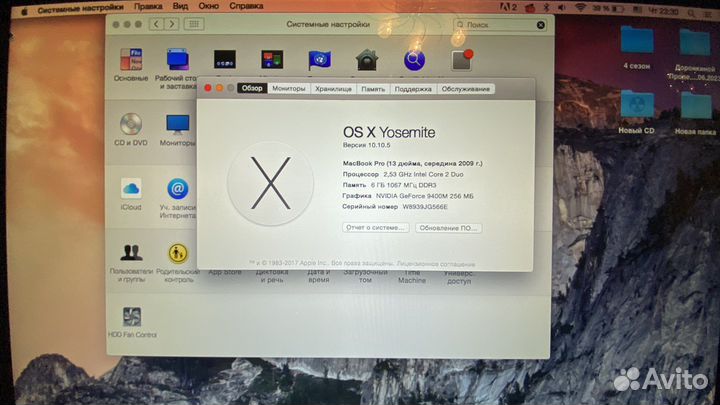This screenshot has width=720, height=405.
Task: Open Wi-Fi menu bar icon
Action: point(580,8)
